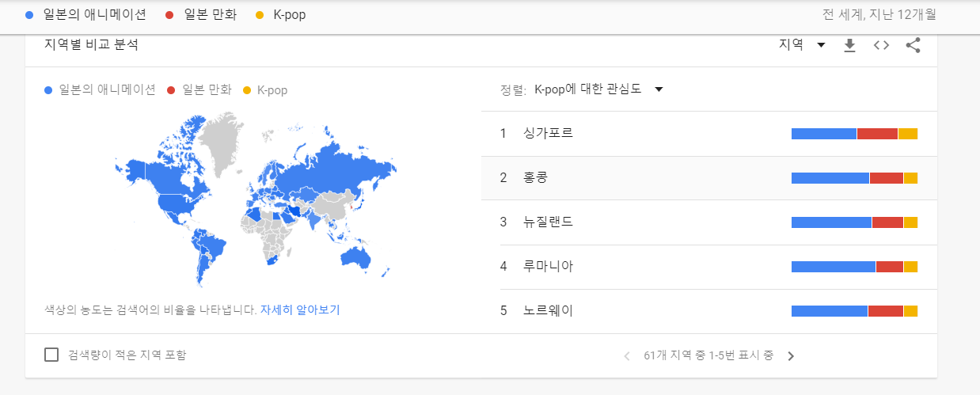980x395 pixels.
Task: Enable 검색량이 적은 지역 포함 checkbox
Action: pos(51,355)
